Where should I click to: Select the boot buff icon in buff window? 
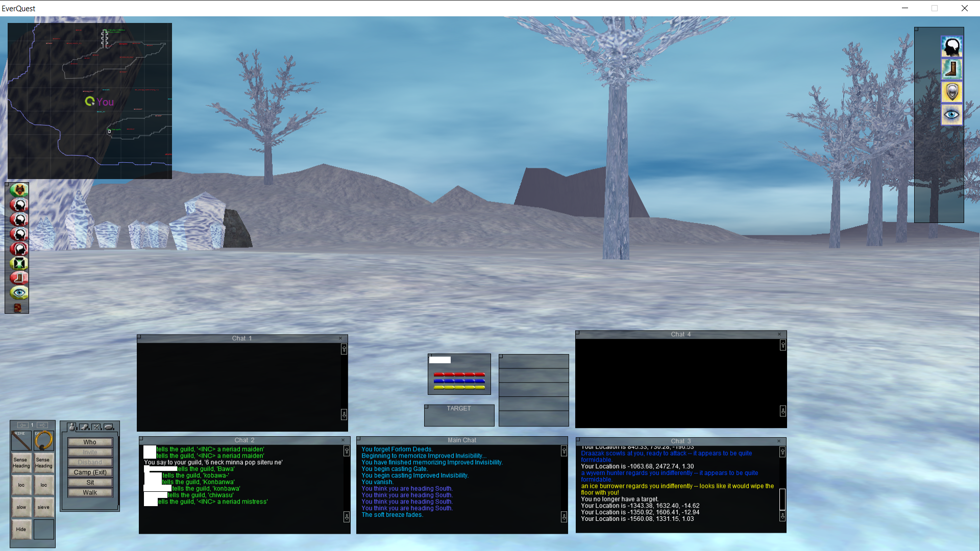pos(952,69)
